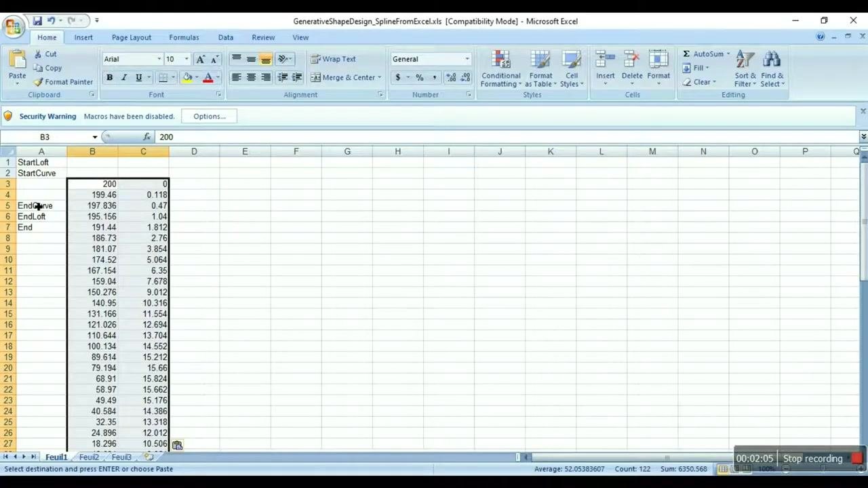The image size is (868, 488).
Task: Click the Save icon in Quick Access toolbar
Action: pyautogui.click(x=37, y=21)
